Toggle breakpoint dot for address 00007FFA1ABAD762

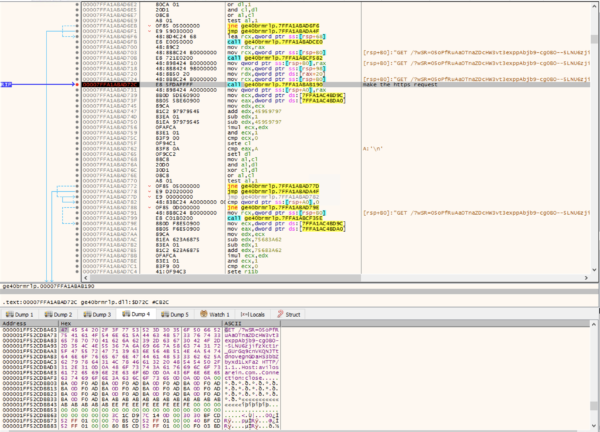point(77,149)
